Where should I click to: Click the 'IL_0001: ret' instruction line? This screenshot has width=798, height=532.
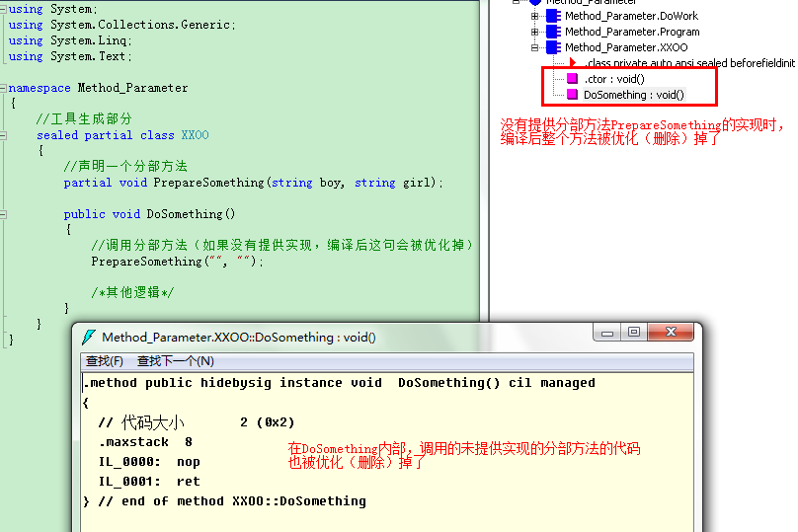150,482
